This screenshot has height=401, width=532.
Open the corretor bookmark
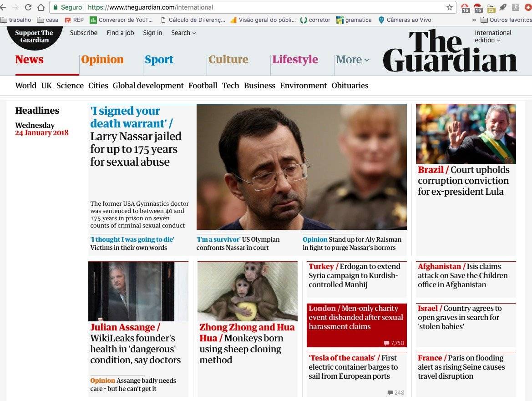click(x=315, y=20)
